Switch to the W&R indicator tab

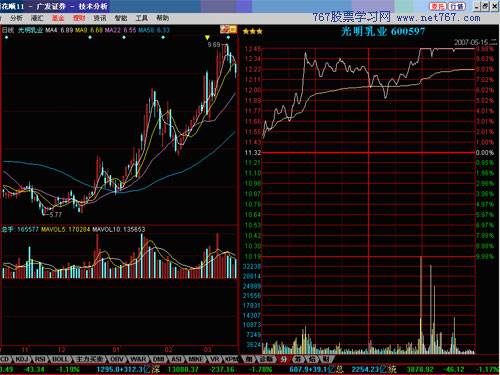pyautogui.click(x=138, y=359)
